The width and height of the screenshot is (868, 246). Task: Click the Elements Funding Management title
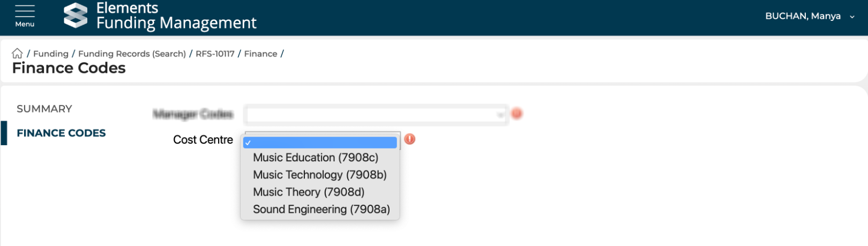coord(176,16)
